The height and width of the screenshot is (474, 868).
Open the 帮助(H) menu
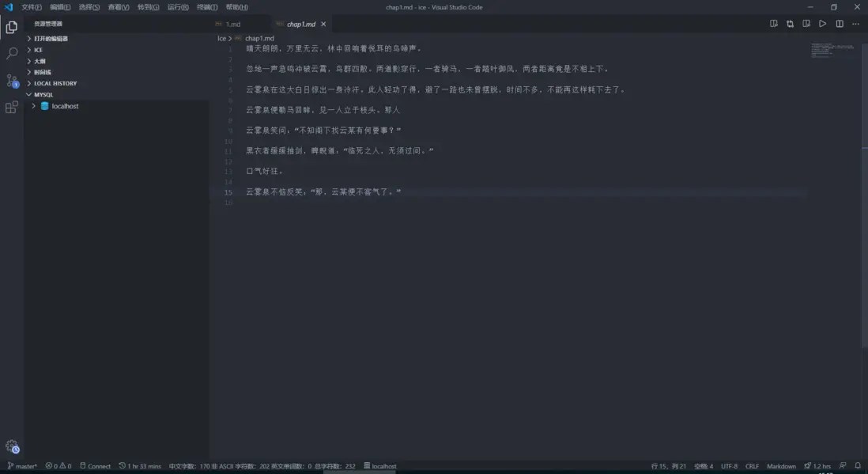pos(237,7)
